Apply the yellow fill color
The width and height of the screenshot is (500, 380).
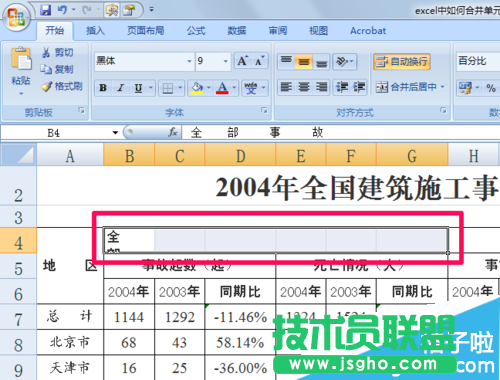coord(197,88)
